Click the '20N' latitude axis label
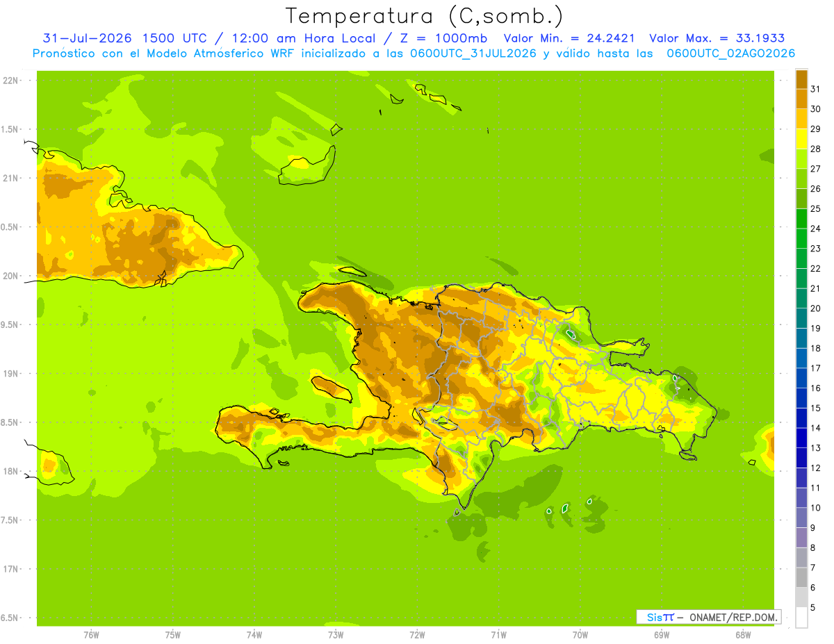 point(10,276)
